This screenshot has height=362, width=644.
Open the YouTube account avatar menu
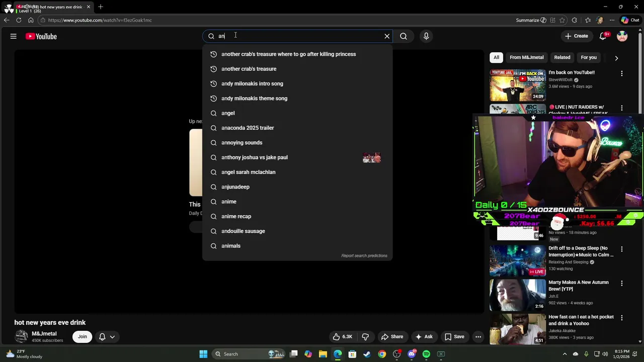tap(622, 36)
